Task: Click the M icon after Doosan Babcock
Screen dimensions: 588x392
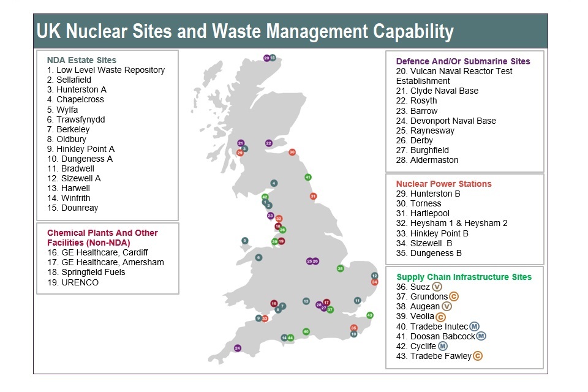Action: point(481,336)
